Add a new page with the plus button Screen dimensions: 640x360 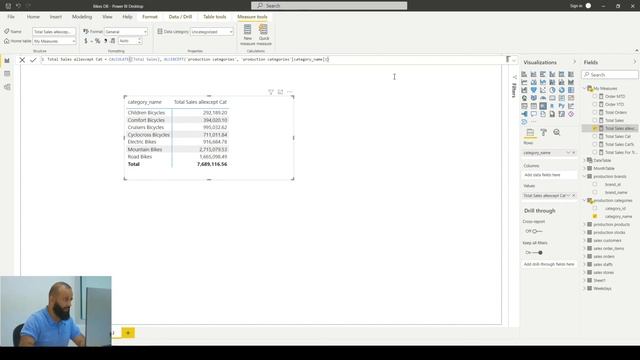coord(128,333)
